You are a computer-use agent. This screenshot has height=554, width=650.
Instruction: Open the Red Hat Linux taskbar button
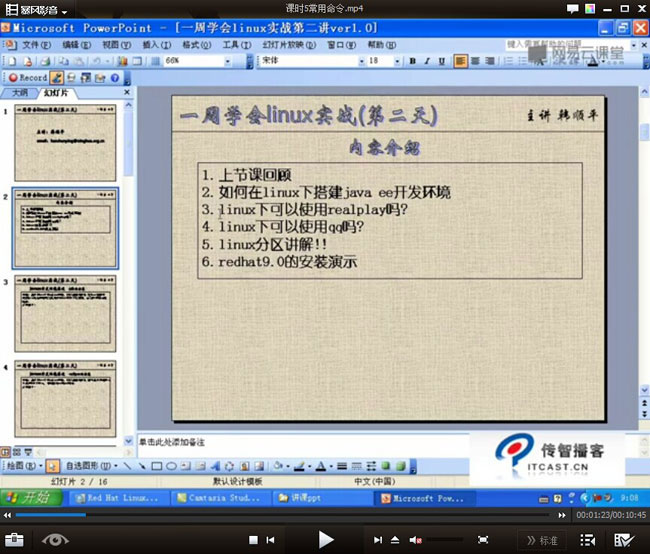pos(119,498)
